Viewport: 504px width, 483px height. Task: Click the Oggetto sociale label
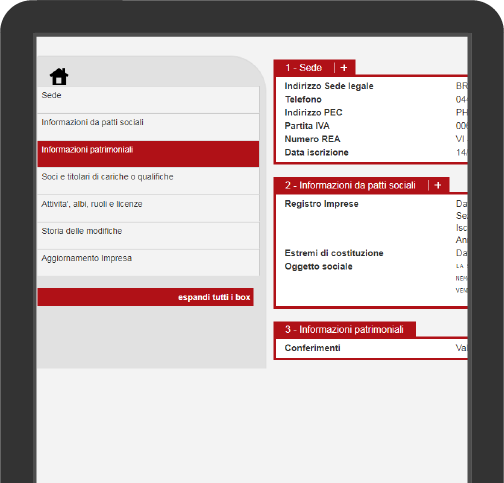click(x=318, y=267)
